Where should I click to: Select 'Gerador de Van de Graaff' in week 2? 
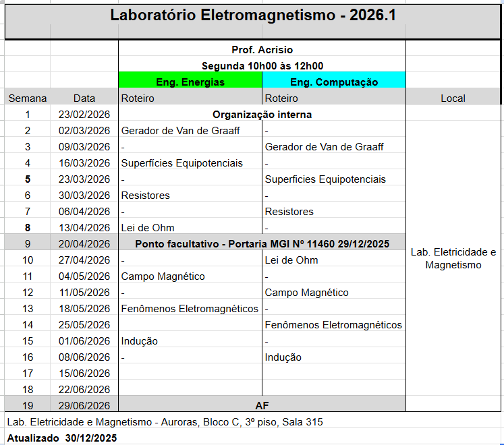tap(180, 131)
